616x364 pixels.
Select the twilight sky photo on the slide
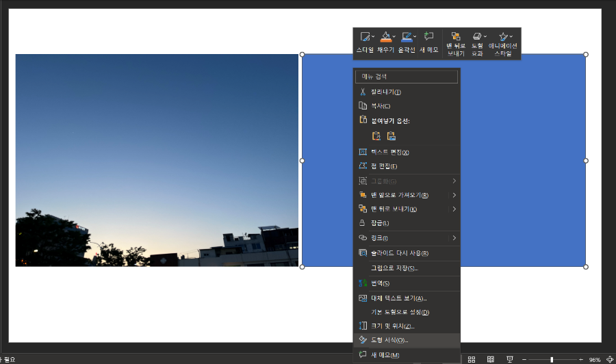pos(157,160)
